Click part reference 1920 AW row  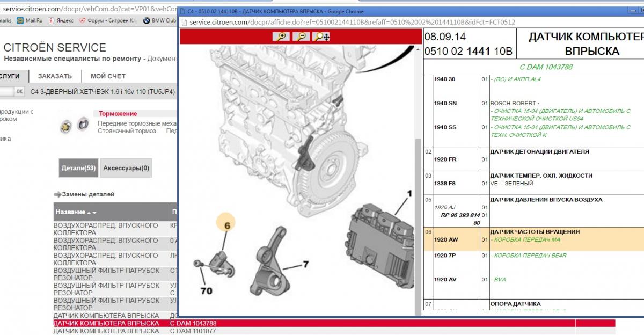445,239
